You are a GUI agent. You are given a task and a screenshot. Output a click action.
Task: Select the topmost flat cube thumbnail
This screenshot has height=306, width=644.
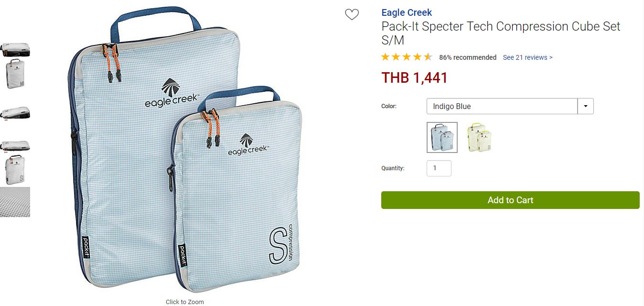click(15, 50)
